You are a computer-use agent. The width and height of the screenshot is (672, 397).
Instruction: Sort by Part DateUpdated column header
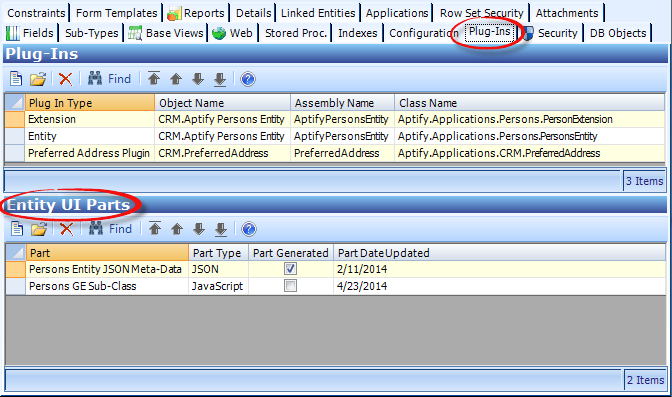[x=500, y=253]
